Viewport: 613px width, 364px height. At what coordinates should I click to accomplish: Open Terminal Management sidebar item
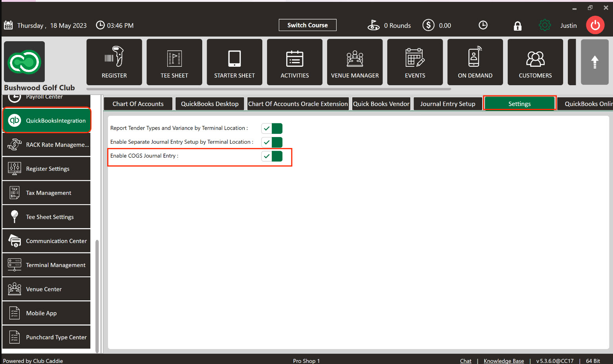(46, 265)
